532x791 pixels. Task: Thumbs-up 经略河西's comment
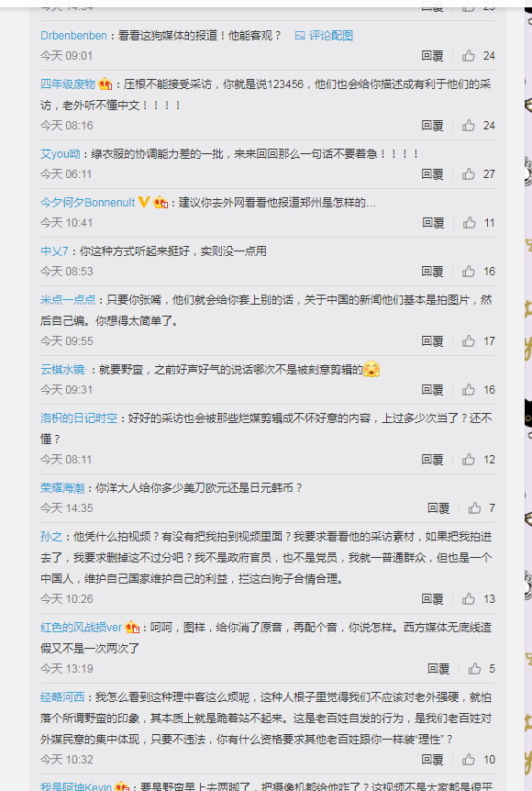pyautogui.click(x=469, y=759)
